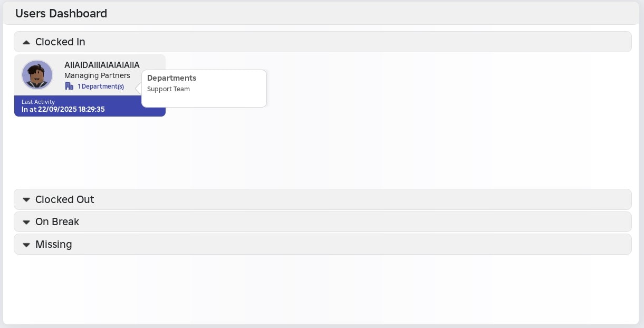Click the Clocked In header label
The width and height of the screenshot is (644, 328).
60,42
